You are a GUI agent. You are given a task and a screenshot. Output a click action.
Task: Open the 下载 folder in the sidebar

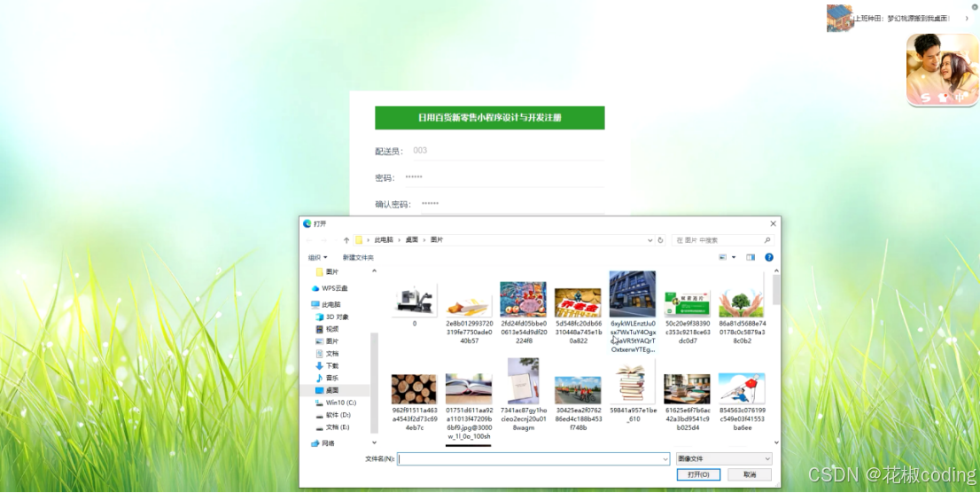pyautogui.click(x=328, y=366)
